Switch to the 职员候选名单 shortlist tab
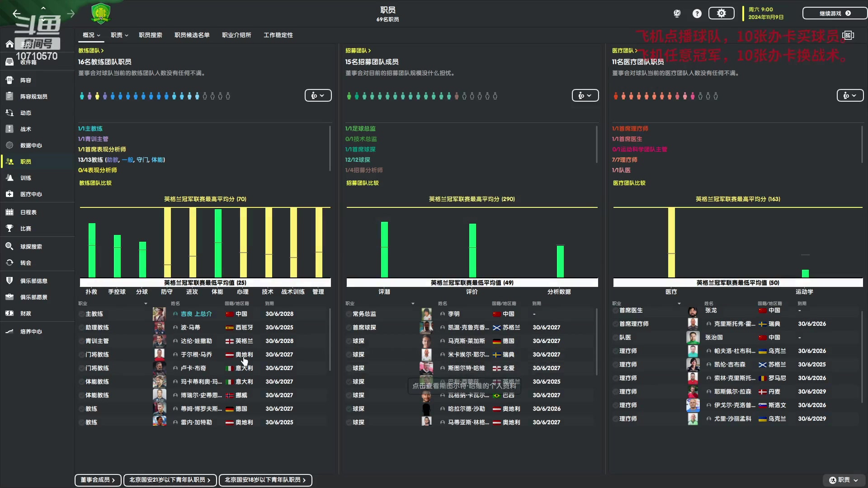This screenshot has width=868, height=488. coord(192,35)
